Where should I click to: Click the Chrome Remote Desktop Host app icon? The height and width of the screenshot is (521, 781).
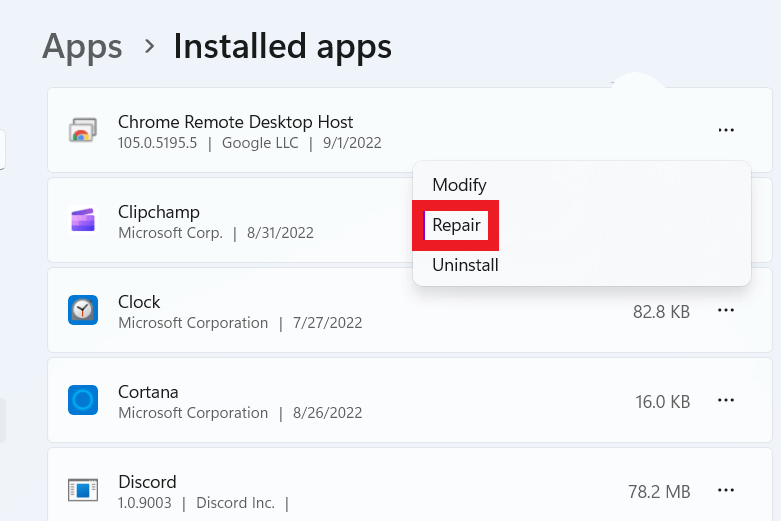click(83, 130)
